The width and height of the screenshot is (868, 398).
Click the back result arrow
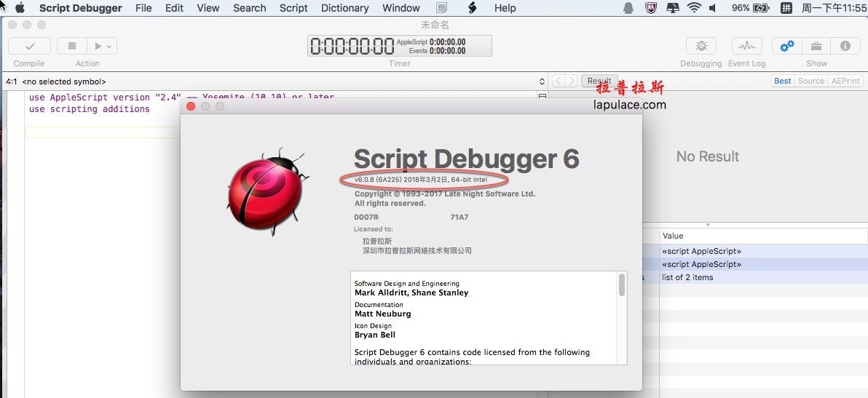(x=558, y=81)
